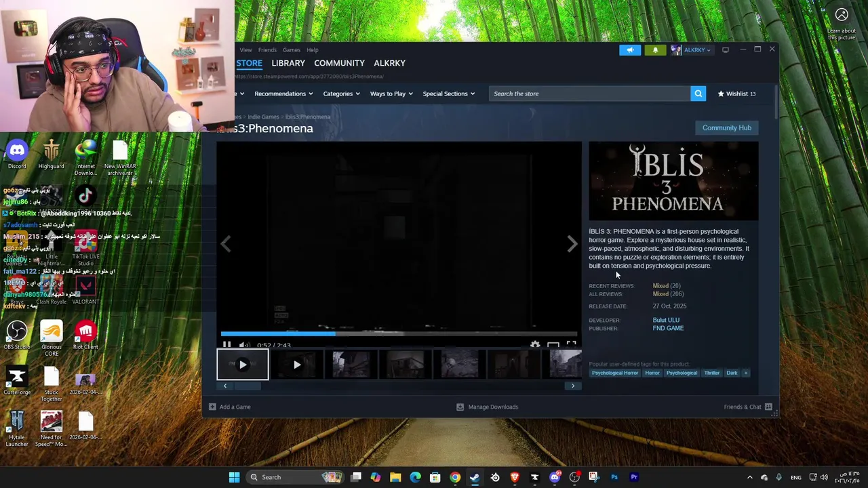Screen dimensions: 868x488
Task: Show next media with right arrow overlay
Action: coord(572,244)
